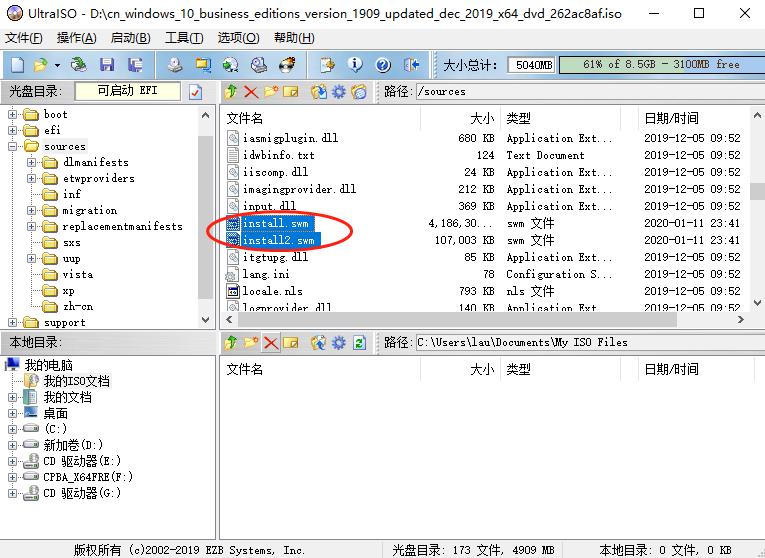Screen dimensions: 765x558
Task: Click disc pane Rename icon
Action: click(291, 91)
